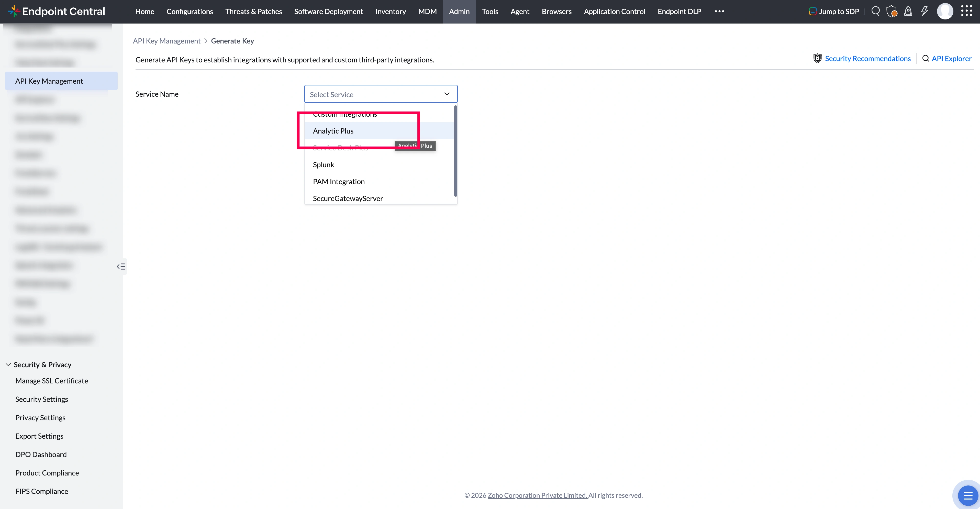Viewport: 980px width, 509px height.
Task: Open the API Explorer link
Action: (951, 59)
